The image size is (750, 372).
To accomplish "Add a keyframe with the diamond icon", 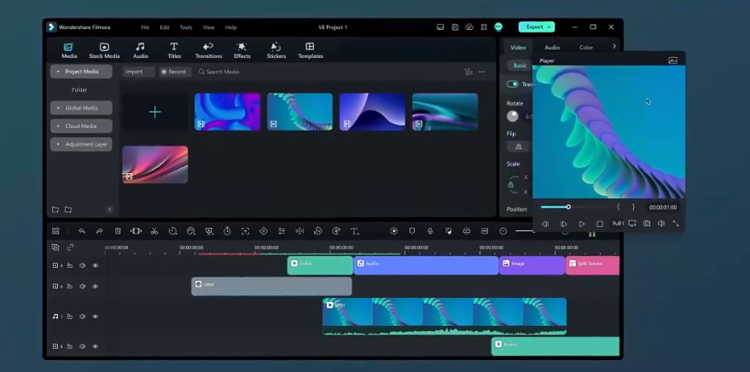I will tap(264, 231).
